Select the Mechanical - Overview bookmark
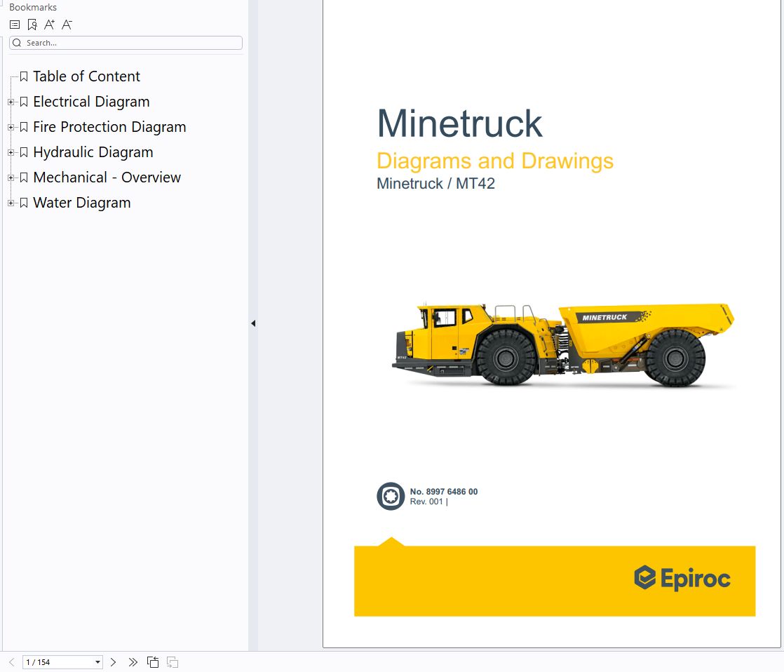784x672 pixels. [107, 177]
